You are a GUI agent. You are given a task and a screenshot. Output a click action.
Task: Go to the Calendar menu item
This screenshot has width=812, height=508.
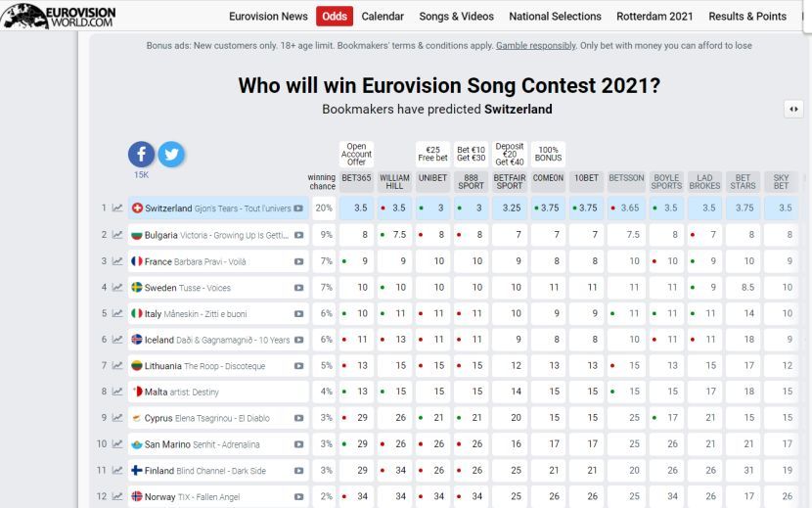click(383, 17)
